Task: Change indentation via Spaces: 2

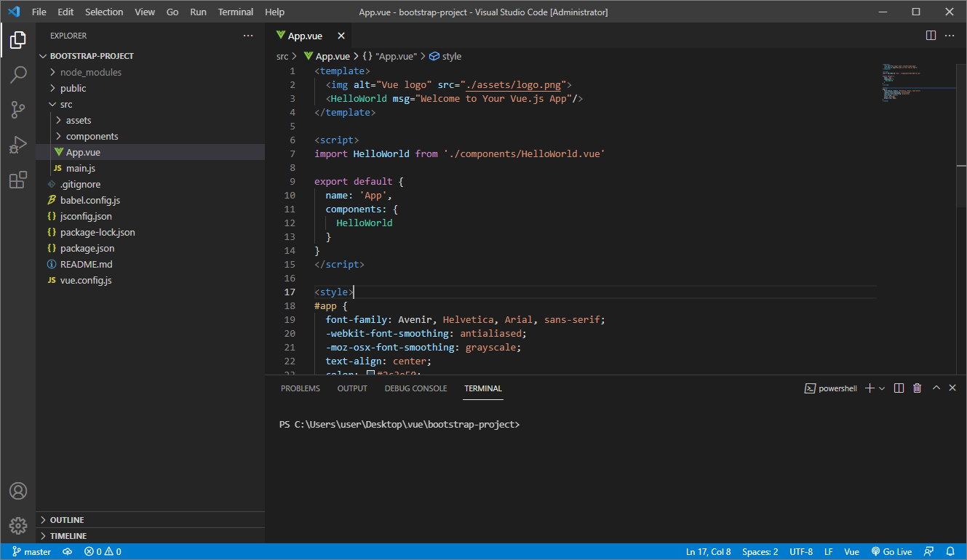Action: (760, 552)
